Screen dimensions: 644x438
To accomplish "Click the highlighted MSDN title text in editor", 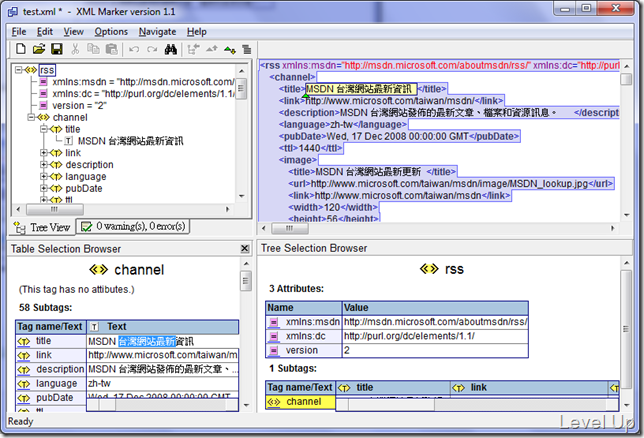I will tap(361, 89).
